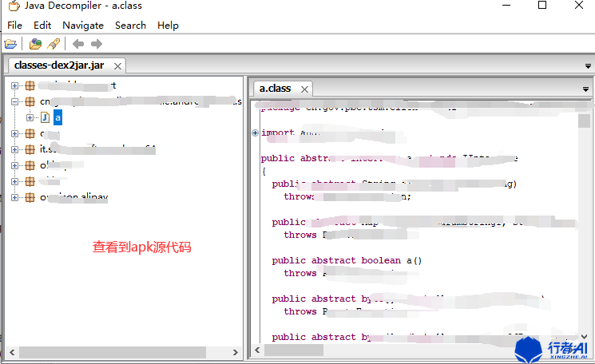
Task: Go back with the left arrow icon
Action: (x=78, y=44)
